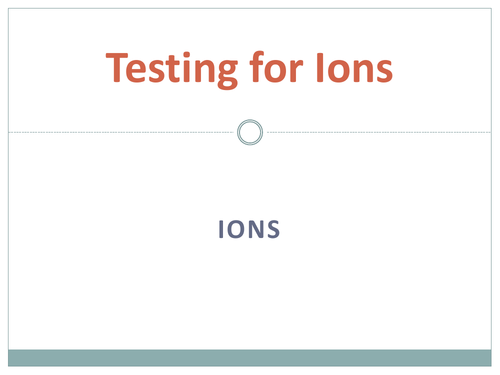
Task: Click the word "for" in the title
Action: tap(276, 67)
